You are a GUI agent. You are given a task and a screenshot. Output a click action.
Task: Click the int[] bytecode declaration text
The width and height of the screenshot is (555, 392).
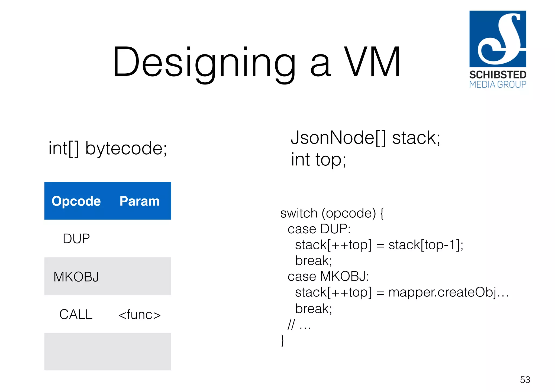click(108, 148)
